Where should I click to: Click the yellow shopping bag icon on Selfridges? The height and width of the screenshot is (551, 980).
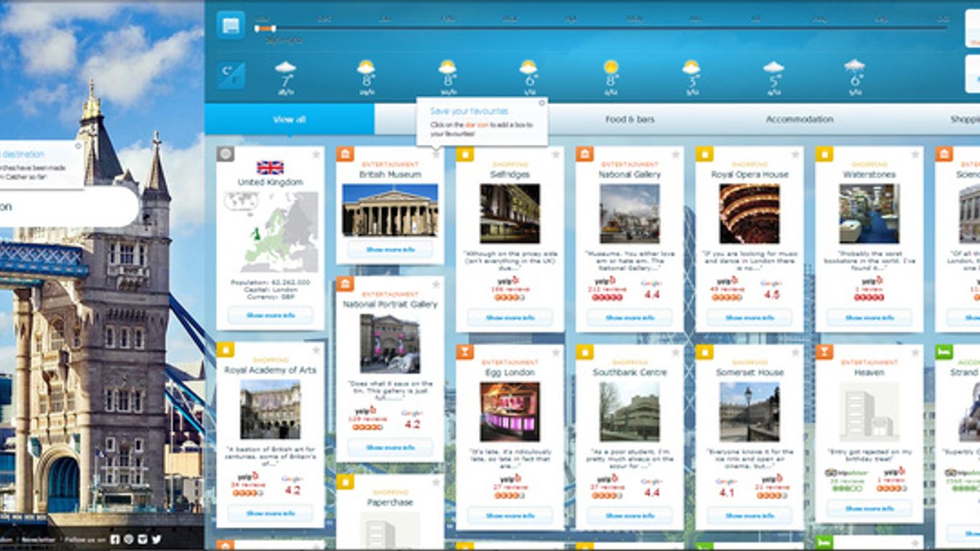point(465,153)
